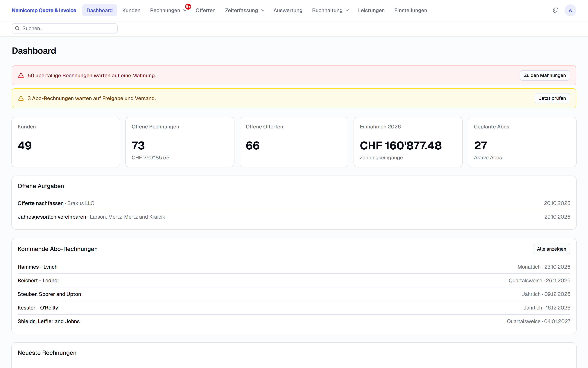Click the Zu den Mahnungen button

(x=545, y=75)
